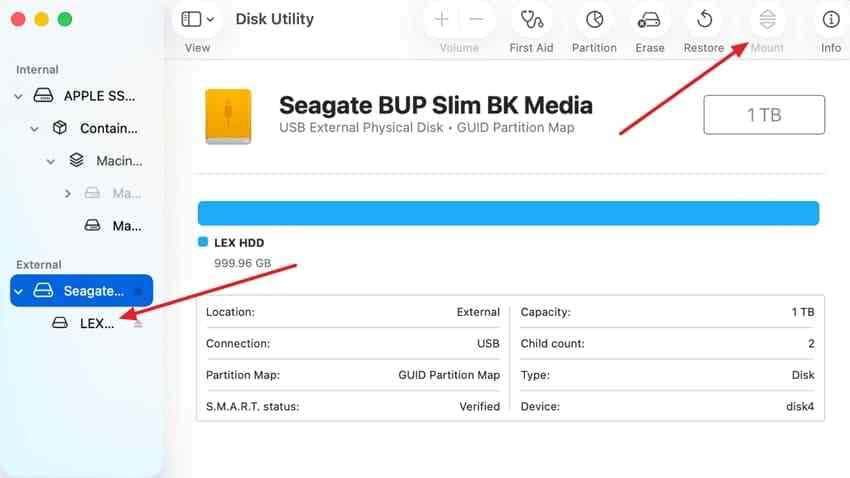
Task: Click the Mount toolbar icon
Action: tap(767, 20)
